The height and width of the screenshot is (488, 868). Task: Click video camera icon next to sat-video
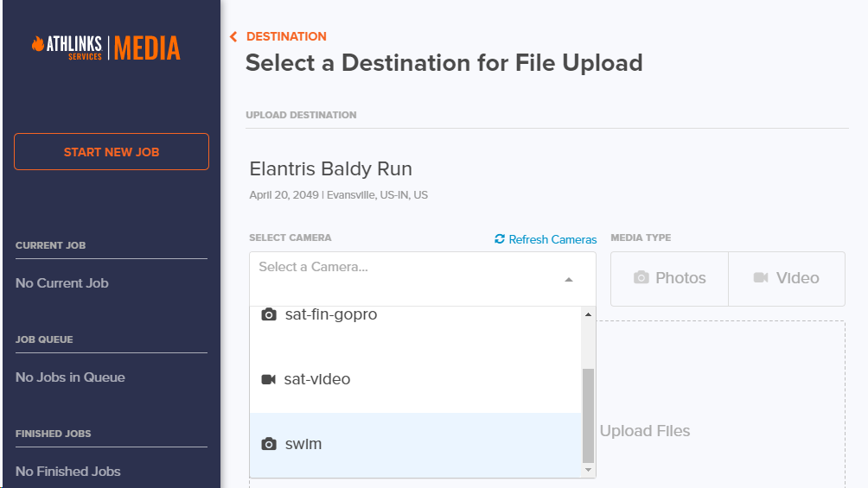(269, 379)
